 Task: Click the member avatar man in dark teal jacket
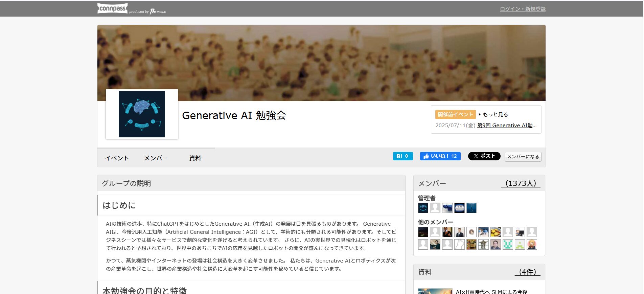435,244
